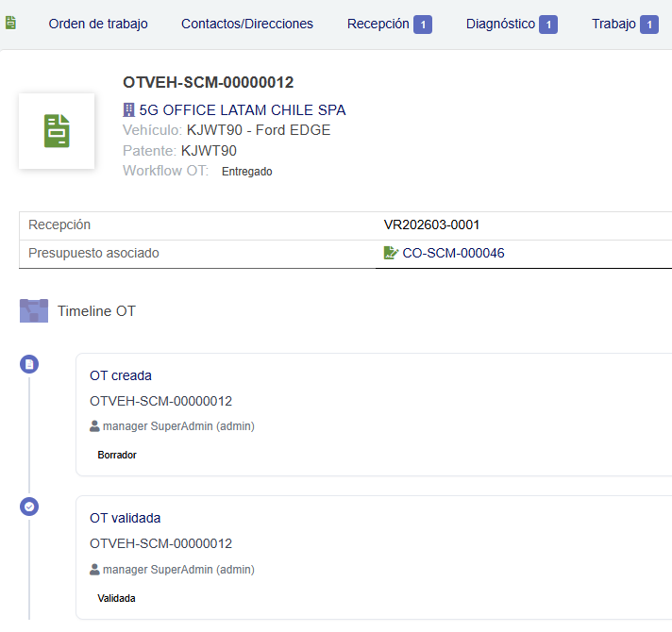The image size is (672, 632).
Task: Click the Borrador status badge
Action: coord(117,455)
